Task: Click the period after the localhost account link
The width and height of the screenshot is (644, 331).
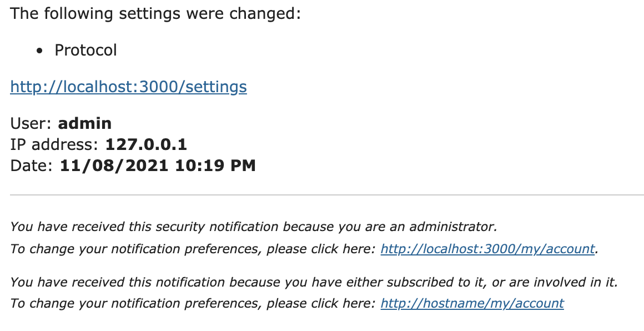Action: [x=596, y=251]
